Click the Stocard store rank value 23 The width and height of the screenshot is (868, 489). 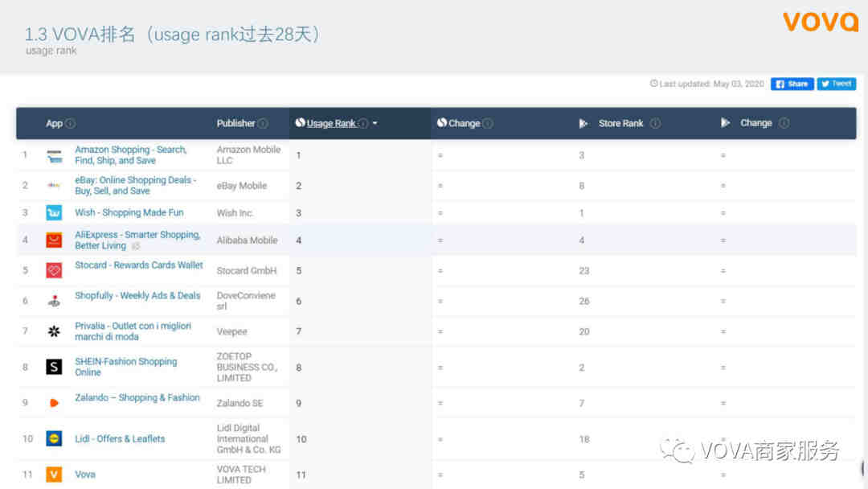584,271
